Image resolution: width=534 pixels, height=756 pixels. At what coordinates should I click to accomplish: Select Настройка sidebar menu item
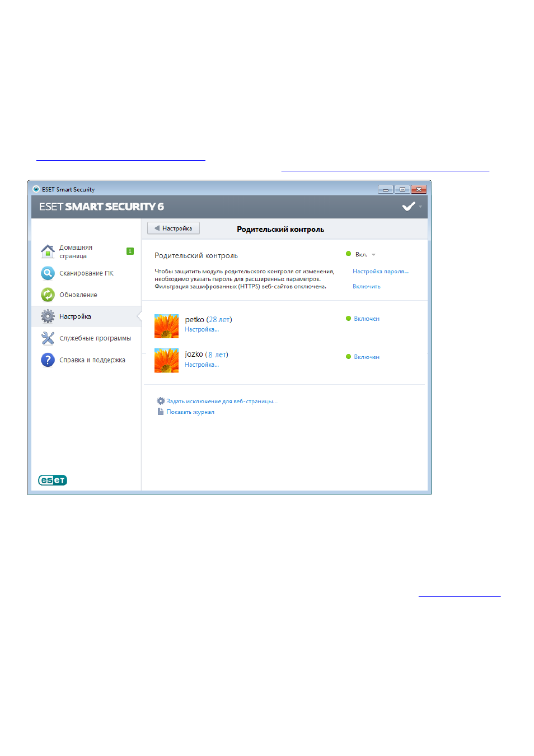click(x=87, y=316)
